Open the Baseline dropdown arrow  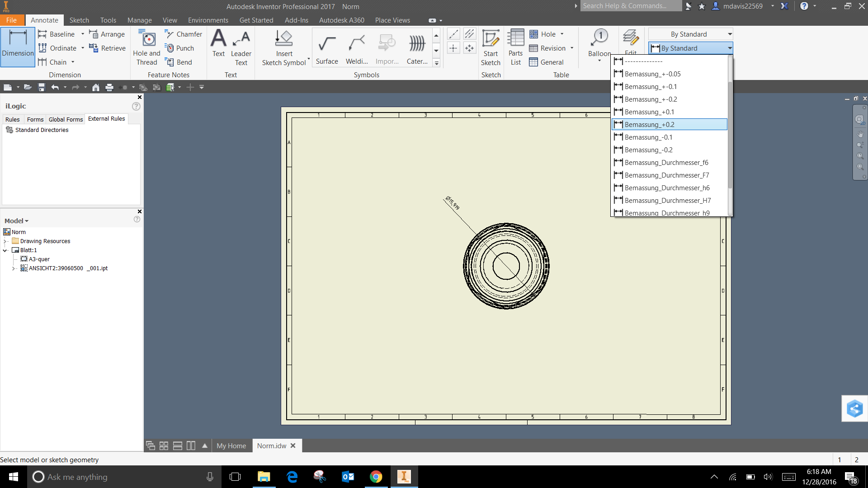(x=83, y=34)
